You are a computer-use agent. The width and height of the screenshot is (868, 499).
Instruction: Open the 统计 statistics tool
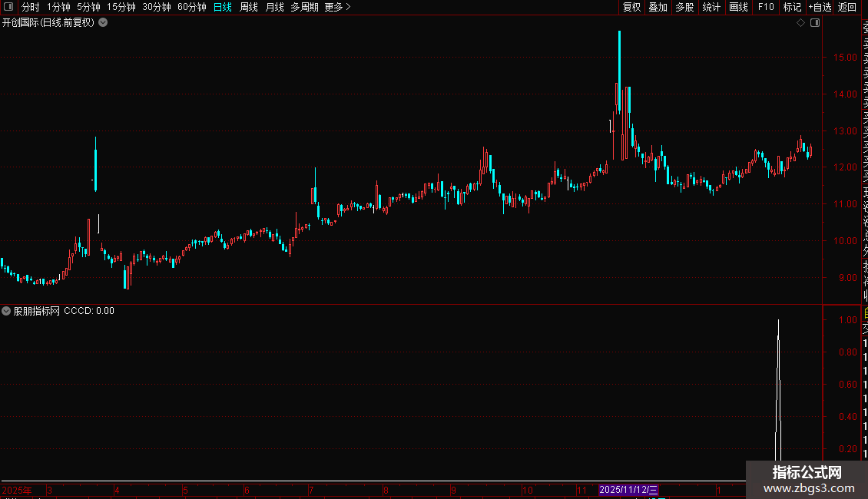(711, 7)
